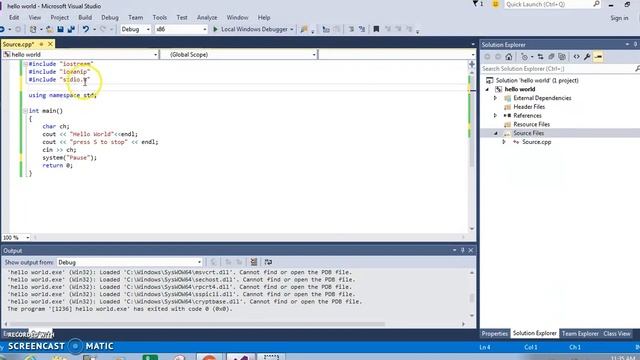Click Sync with Active Document icon

(x=540, y=57)
